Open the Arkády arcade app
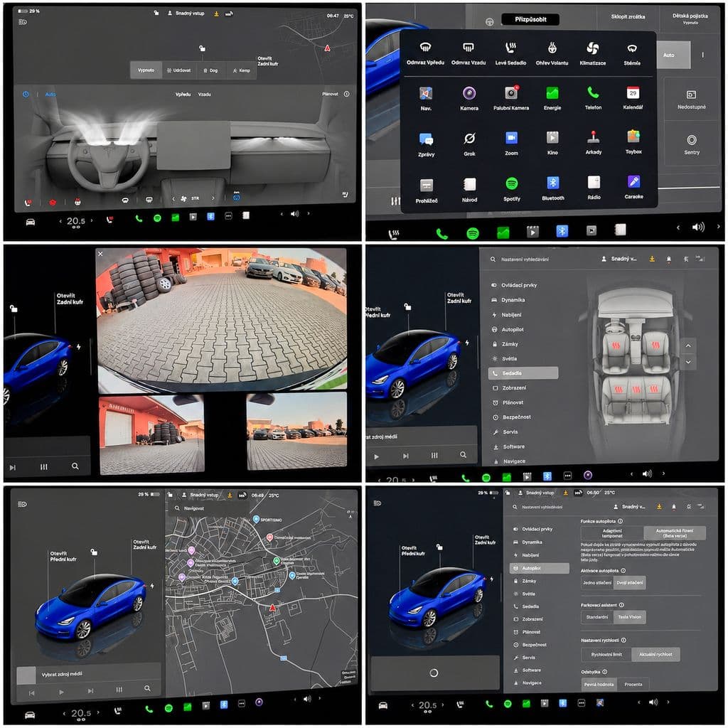The image size is (728, 728). 594,143
